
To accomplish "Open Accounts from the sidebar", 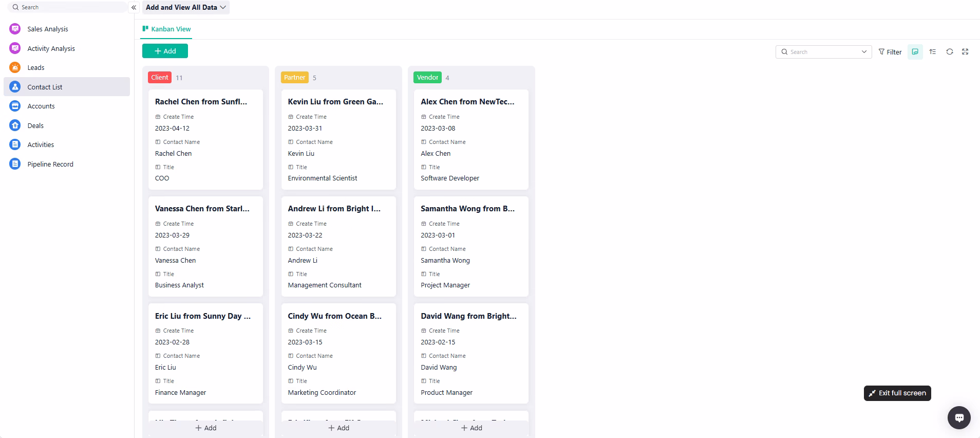I will coord(41,106).
